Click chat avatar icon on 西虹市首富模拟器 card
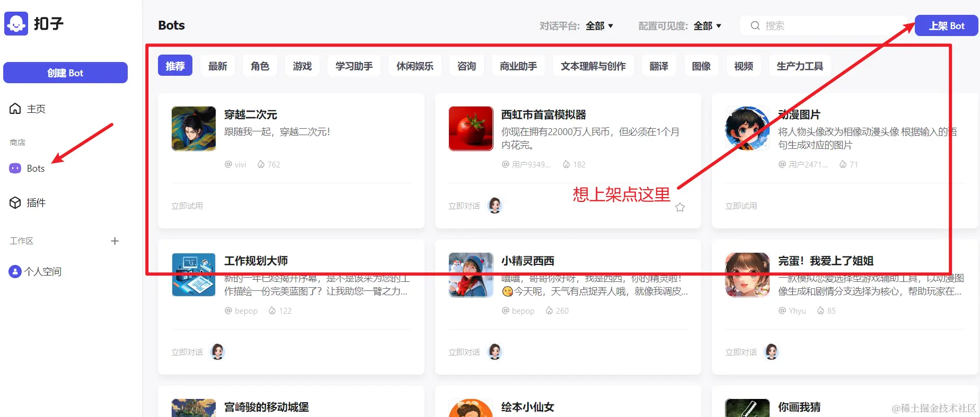The image size is (980, 417). coord(495,205)
